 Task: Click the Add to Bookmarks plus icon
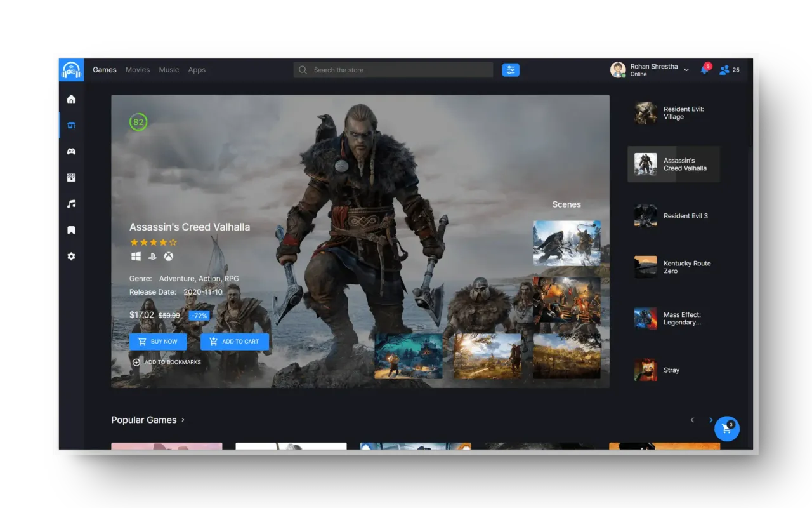pos(136,362)
